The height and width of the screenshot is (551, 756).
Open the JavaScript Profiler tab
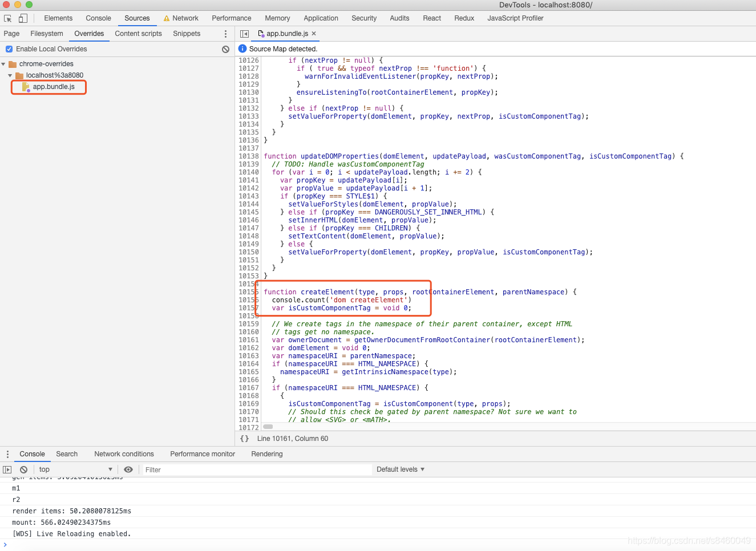coord(515,18)
